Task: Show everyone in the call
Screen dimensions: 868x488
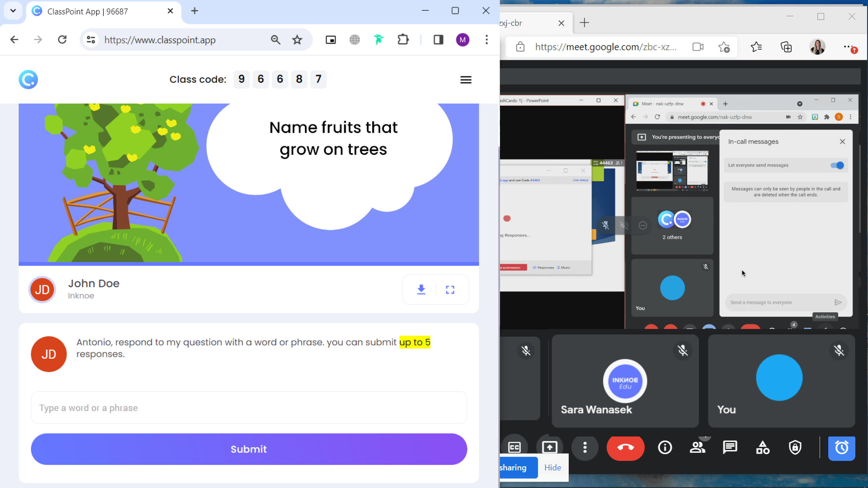Action: pos(698,448)
